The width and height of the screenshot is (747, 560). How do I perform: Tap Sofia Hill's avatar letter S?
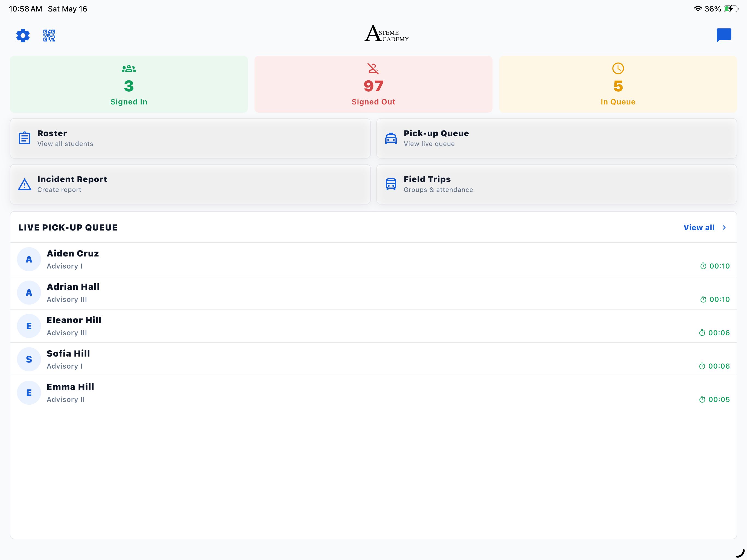coord(29,359)
